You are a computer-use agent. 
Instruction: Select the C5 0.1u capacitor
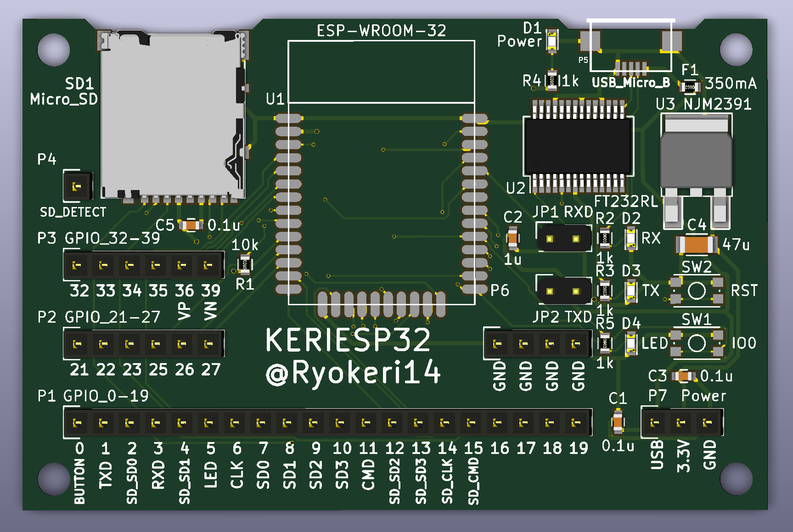point(191,225)
